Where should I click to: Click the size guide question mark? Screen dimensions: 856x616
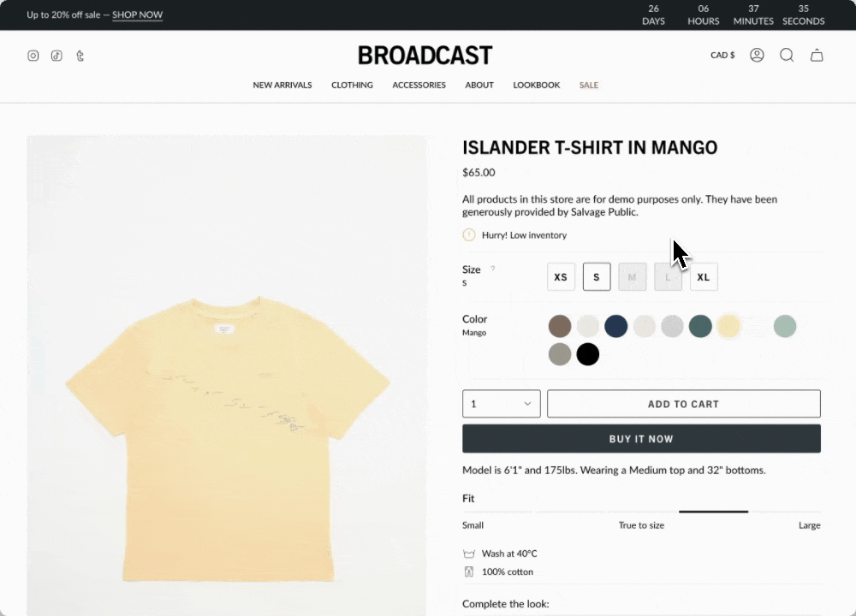(492, 269)
